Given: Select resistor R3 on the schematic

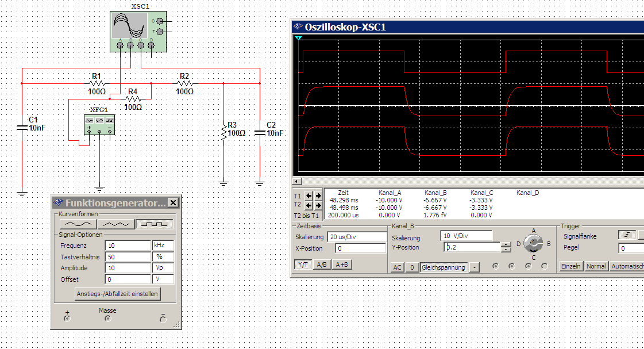Looking at the screenshot, I should (224, 132).
